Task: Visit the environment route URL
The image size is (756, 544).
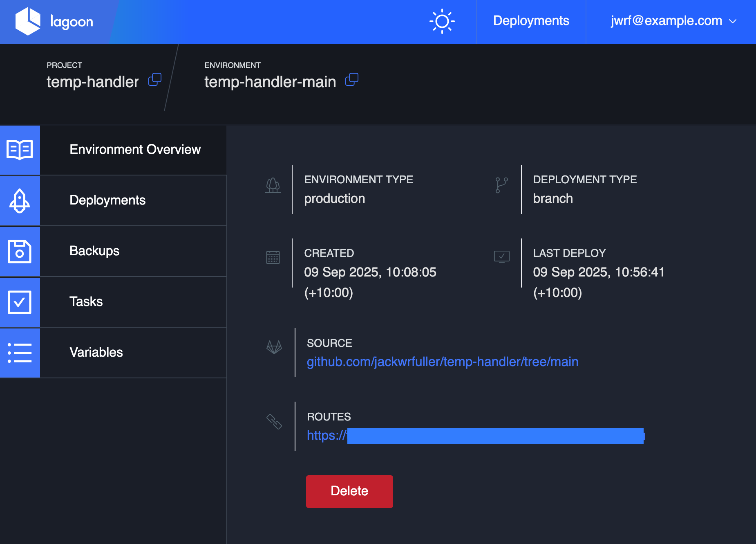Action: click(475, 436)
